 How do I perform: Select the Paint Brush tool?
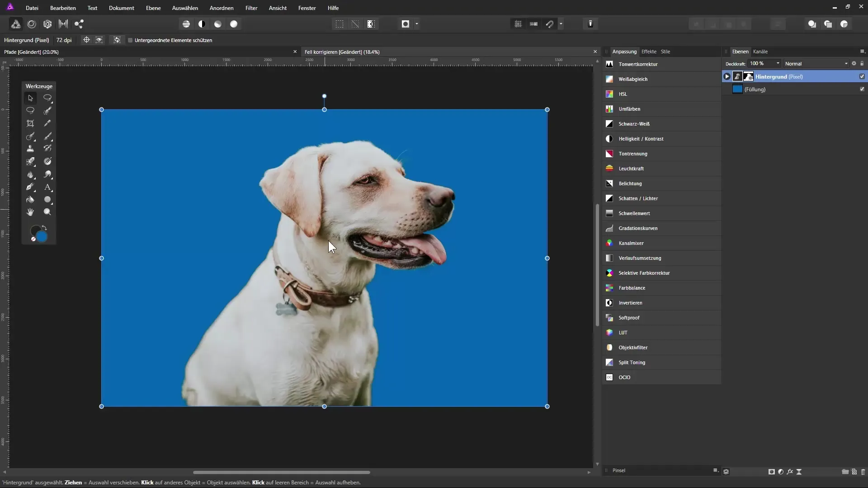tap(47, 136)
